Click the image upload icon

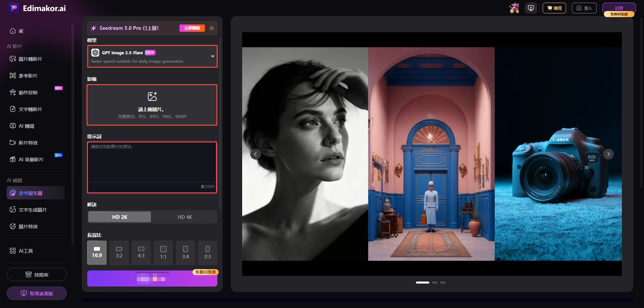coord(152,97)
